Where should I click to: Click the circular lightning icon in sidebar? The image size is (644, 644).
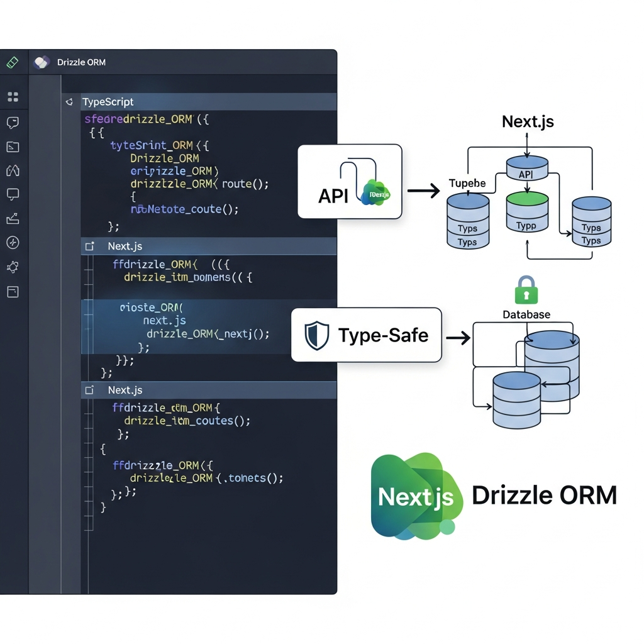point(13,242)
